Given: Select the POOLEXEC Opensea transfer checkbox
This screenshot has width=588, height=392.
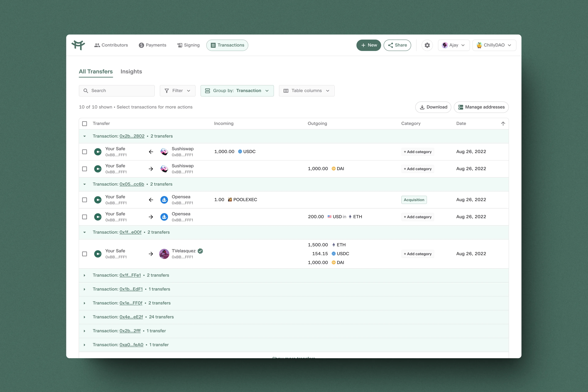Looking at the screenshot, I should pyautogui.click(x=85, y=200).
